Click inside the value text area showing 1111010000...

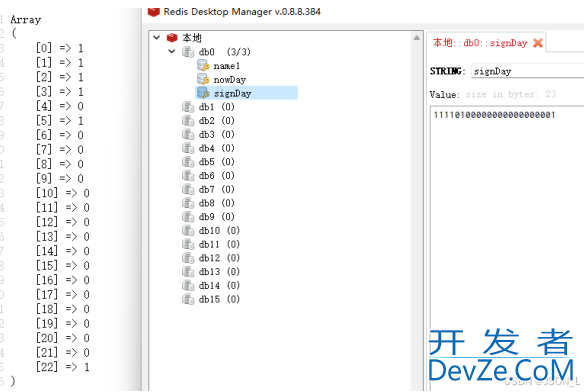[x=507, y=250]
